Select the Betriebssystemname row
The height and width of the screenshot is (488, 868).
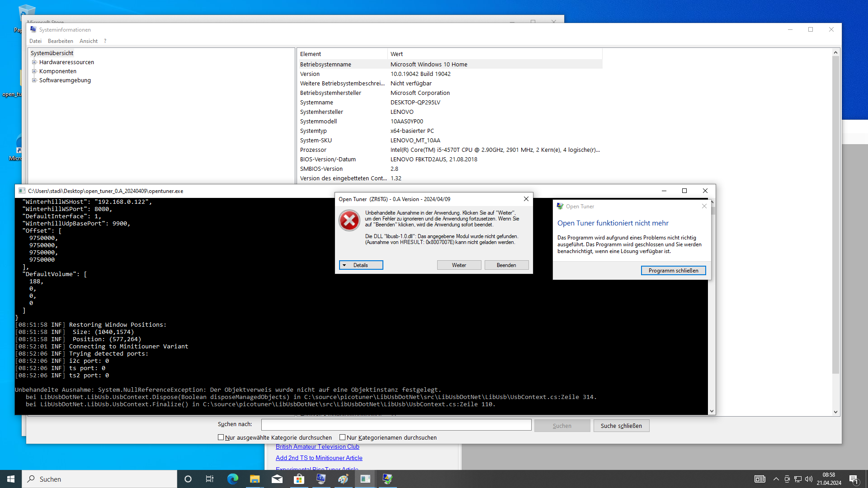coord(450,65)
